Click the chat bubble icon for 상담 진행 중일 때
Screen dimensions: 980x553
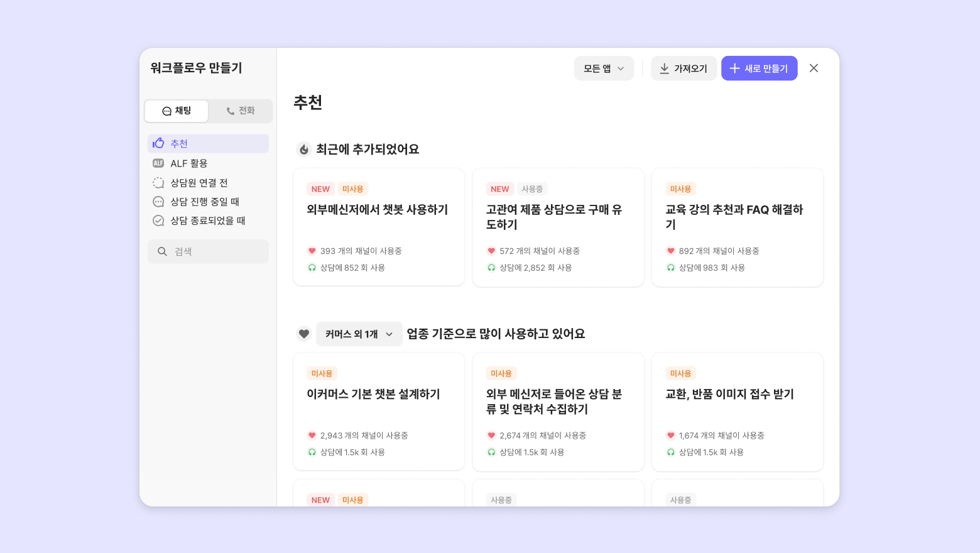coord(158,202)
